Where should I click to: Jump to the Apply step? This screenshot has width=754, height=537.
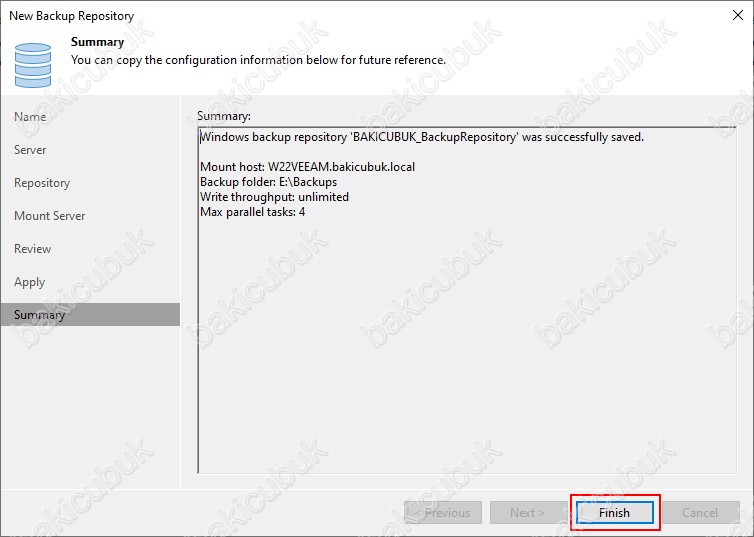tap(29, 282)
